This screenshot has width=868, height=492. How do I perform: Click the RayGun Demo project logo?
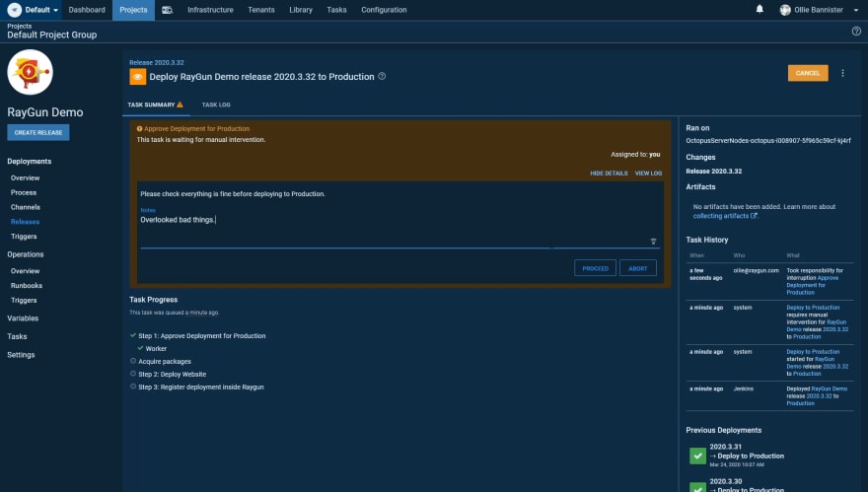(30, 72)
